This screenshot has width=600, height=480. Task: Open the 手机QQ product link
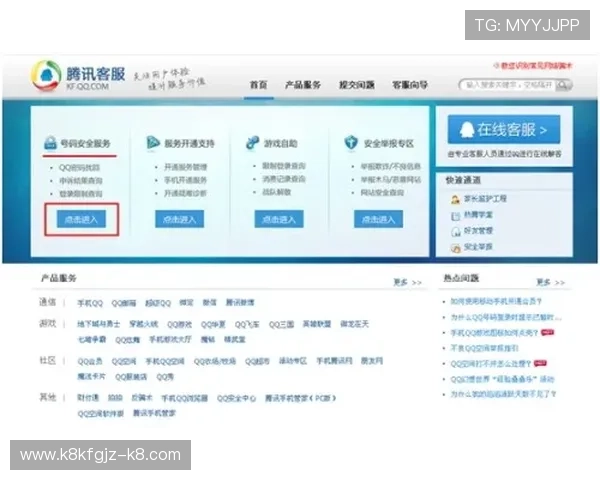[90, 303]
